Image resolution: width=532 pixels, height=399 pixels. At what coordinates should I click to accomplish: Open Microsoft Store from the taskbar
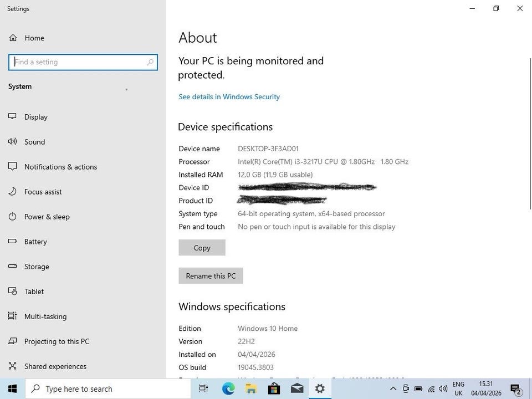274,389
